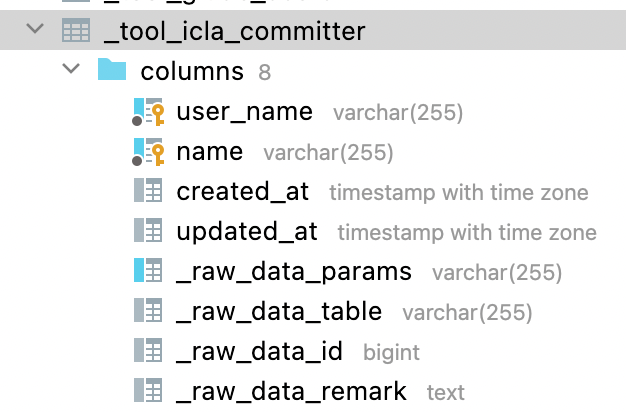Select the created_at column entry
This screenshot has height=412, width=626.
[x=243, y=191]
